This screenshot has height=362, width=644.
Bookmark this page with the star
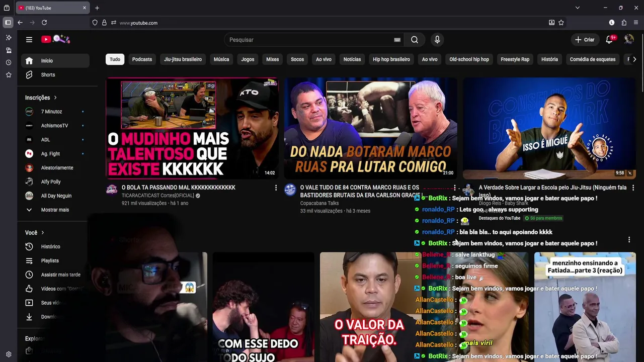point(561,23)
